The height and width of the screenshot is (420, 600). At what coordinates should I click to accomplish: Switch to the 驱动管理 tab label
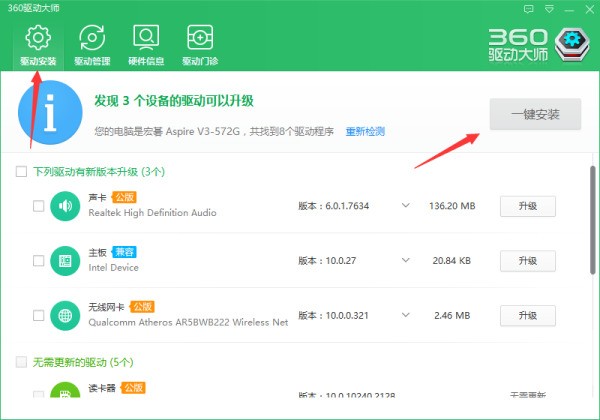(x=92, y=61)
